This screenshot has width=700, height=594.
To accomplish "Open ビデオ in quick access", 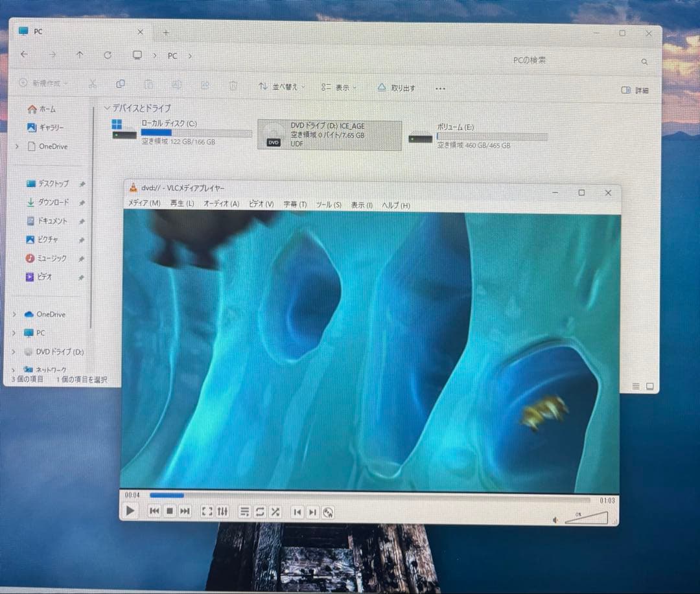I will click(38, 277).
